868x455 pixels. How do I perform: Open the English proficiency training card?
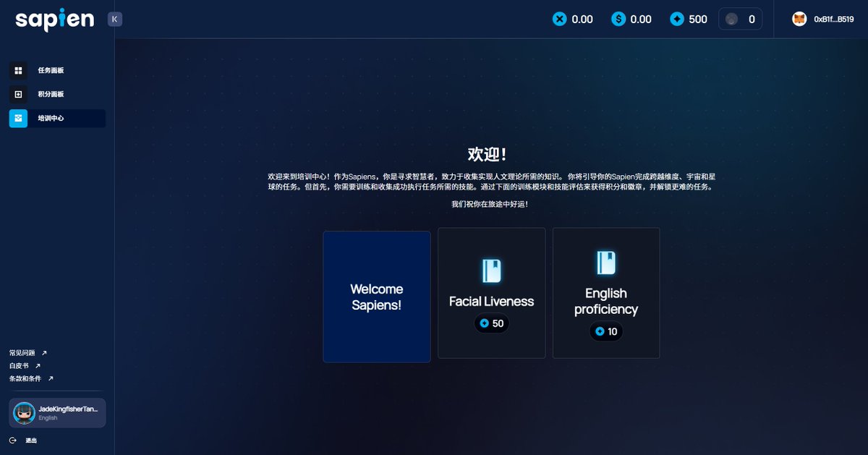[x=606, y=293]
